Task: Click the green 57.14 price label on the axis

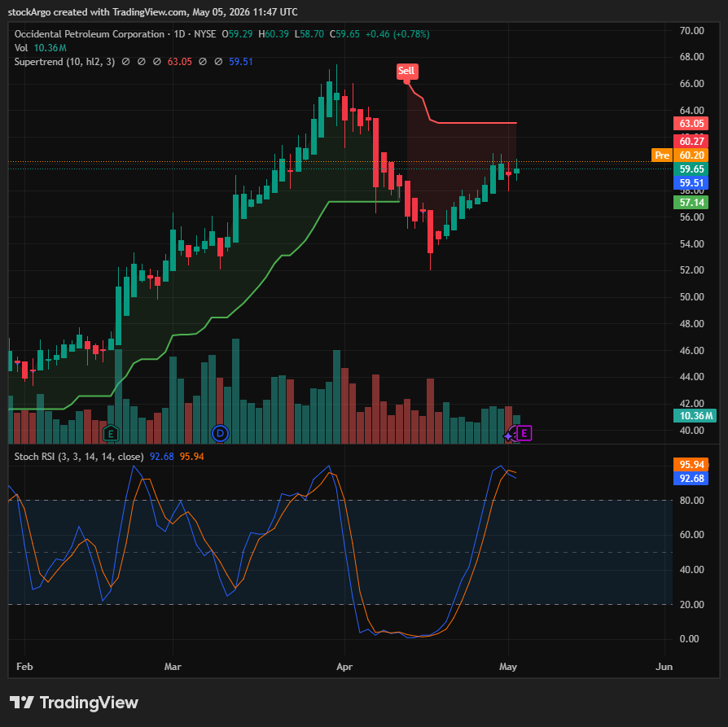Action: tap(691, 203)
